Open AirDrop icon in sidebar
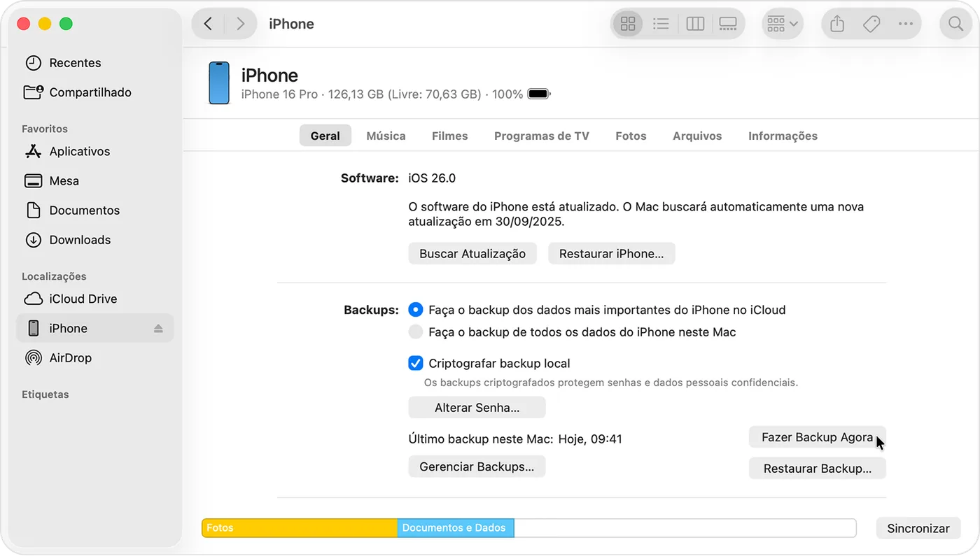 (x=33, y=358)
